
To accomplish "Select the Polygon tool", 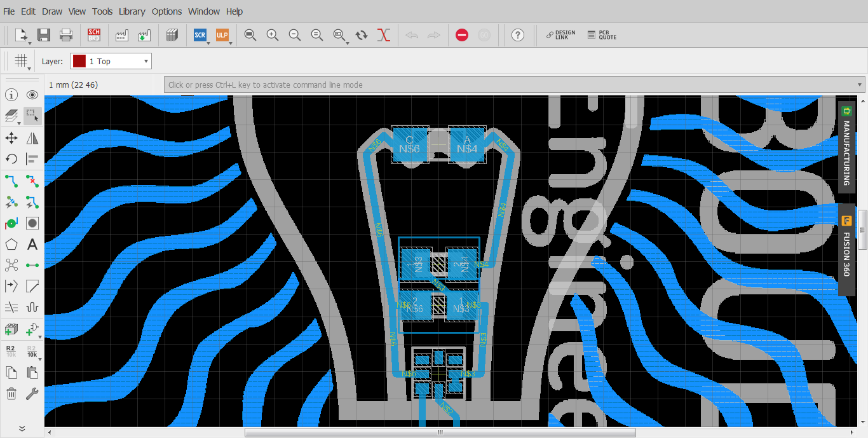I will click(x=11, y=244).
